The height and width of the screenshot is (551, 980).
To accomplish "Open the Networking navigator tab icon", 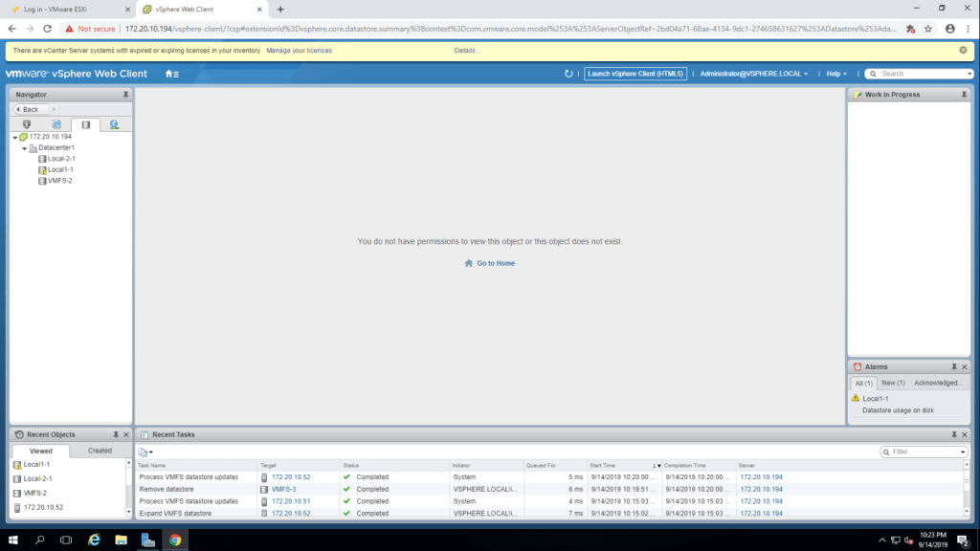I will point(114,124).
